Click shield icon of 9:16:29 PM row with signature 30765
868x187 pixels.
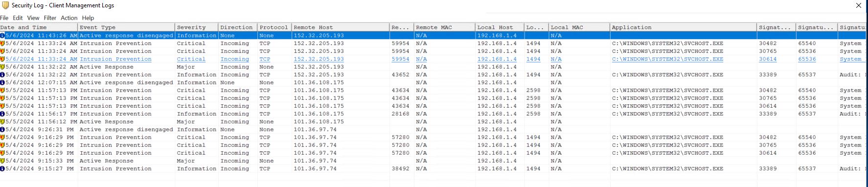(x=2, y=145)
